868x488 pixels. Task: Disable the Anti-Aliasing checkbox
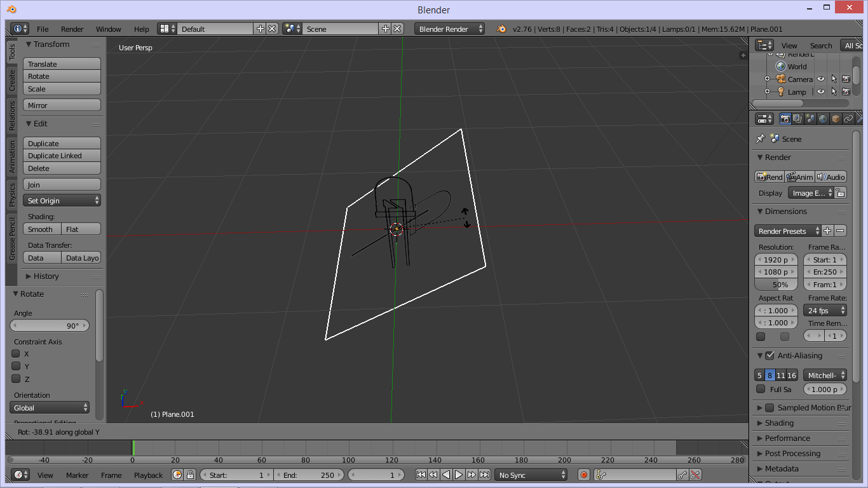[770, 355]
